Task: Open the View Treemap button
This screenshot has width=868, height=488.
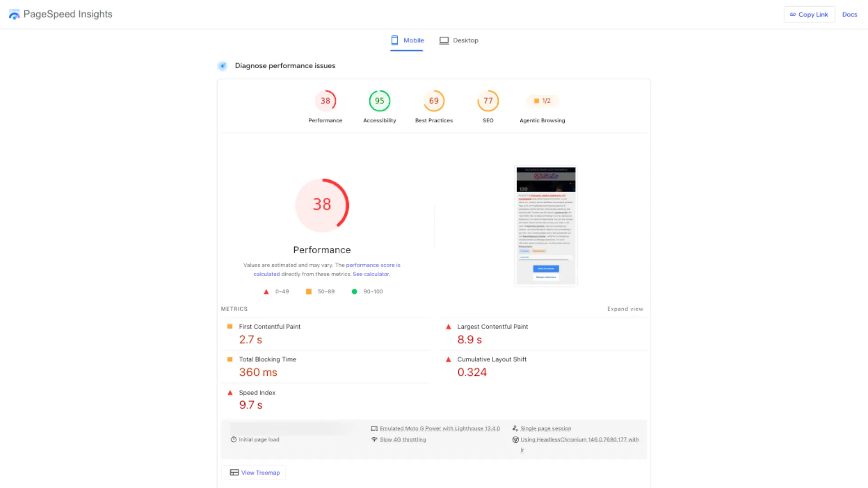Action: 254,473
